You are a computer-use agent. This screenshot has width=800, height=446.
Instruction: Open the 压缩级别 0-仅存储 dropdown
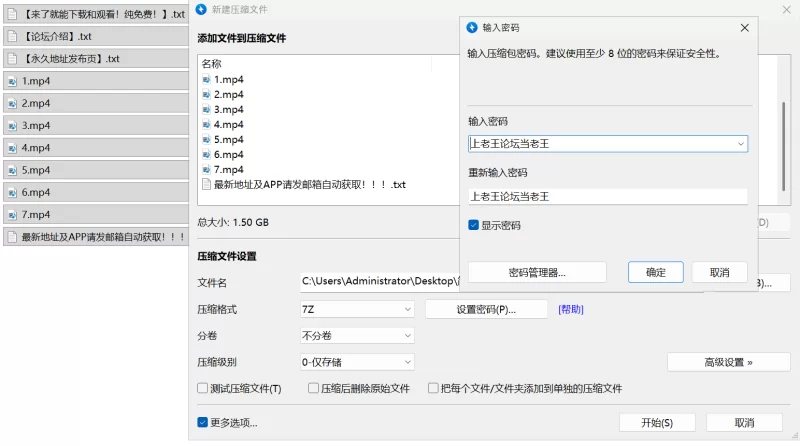[357, 362]
